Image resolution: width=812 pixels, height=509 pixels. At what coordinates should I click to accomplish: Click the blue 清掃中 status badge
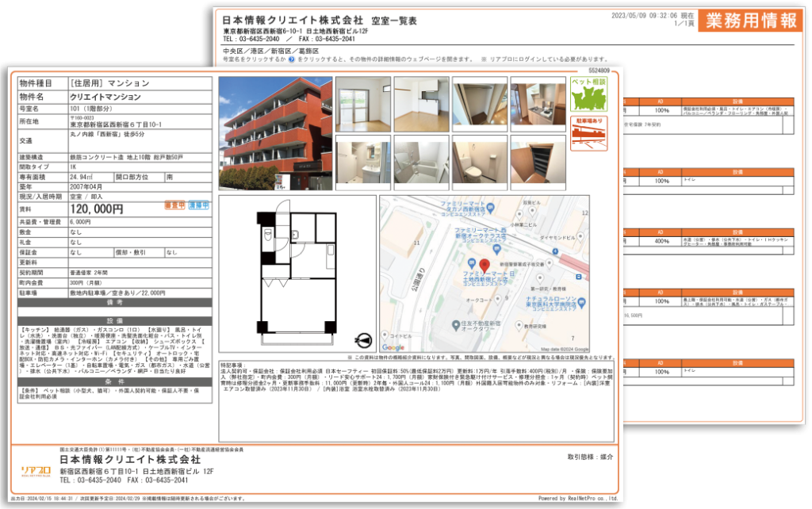pyautogui.click(x=199, y=205)
